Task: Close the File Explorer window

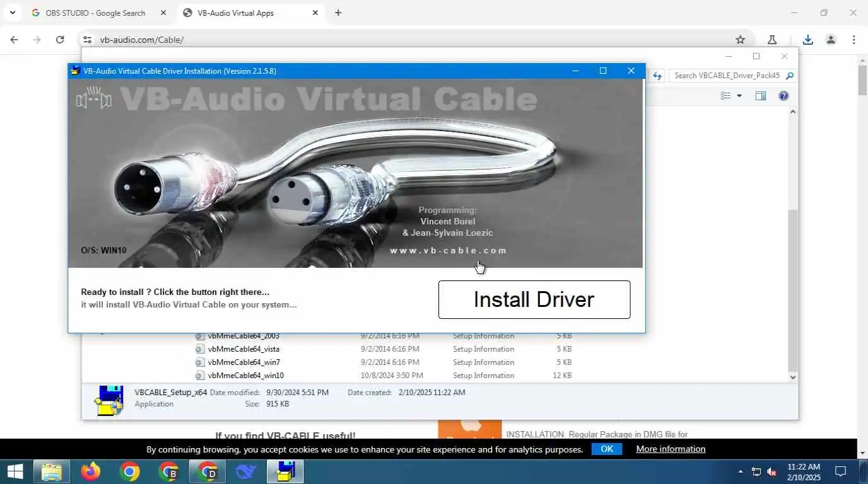Action: tap(784, 56)
